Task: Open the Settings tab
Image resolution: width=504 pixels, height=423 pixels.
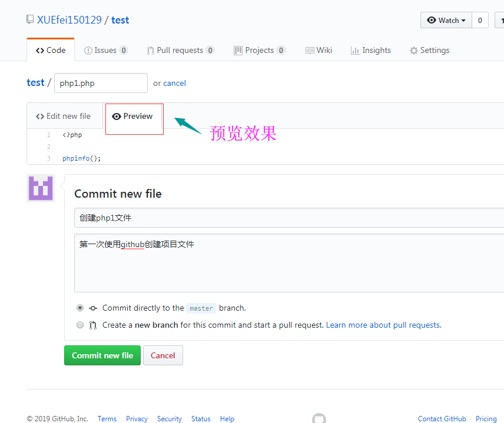Action: tap(429, 50)
